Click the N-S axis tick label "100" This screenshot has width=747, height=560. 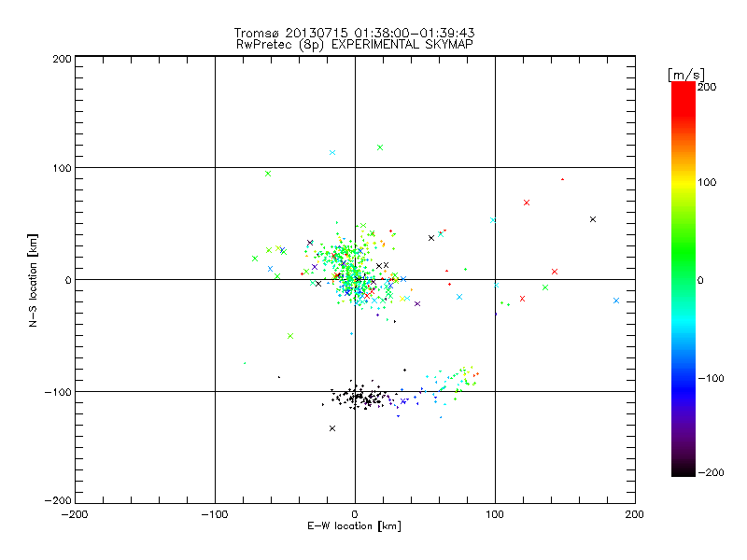tap(62, 168)
